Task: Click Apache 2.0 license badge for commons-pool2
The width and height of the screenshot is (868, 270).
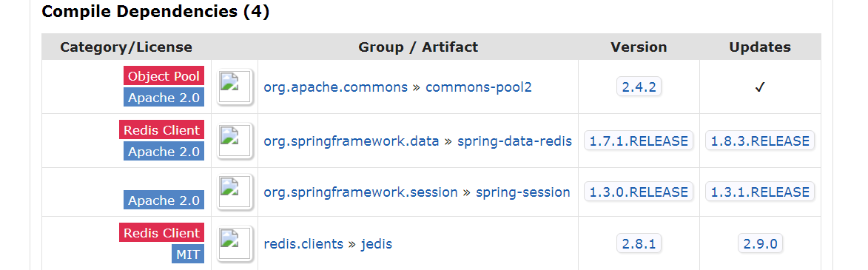Action: point(164,98)
